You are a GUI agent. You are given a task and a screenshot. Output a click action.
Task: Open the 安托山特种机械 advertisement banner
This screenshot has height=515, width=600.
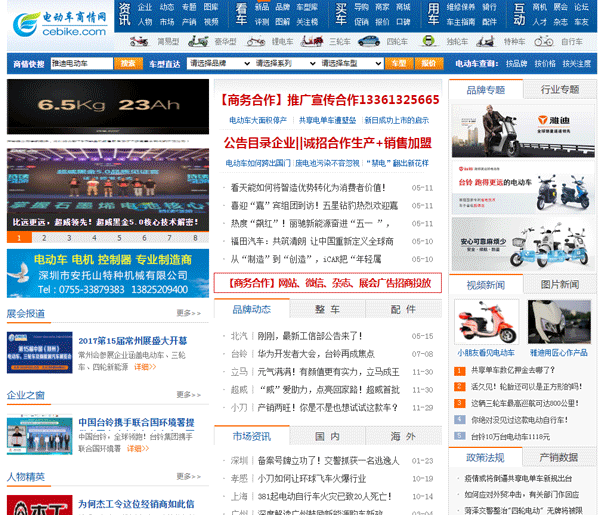108,273
